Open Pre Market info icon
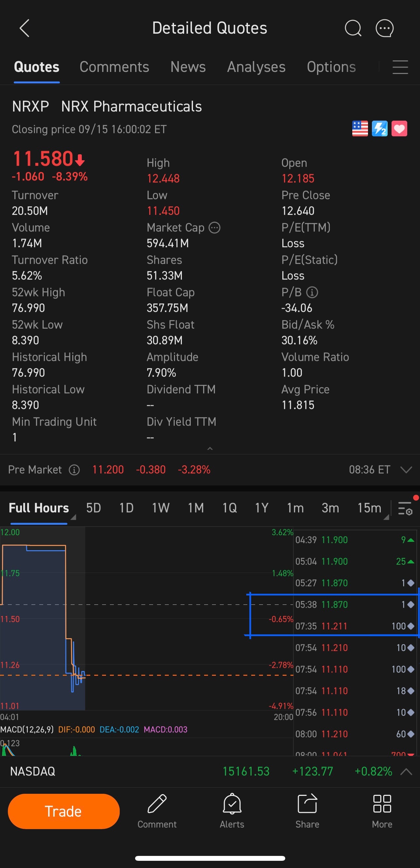Screen dimensions: 420x868 (x=74, y=470)
